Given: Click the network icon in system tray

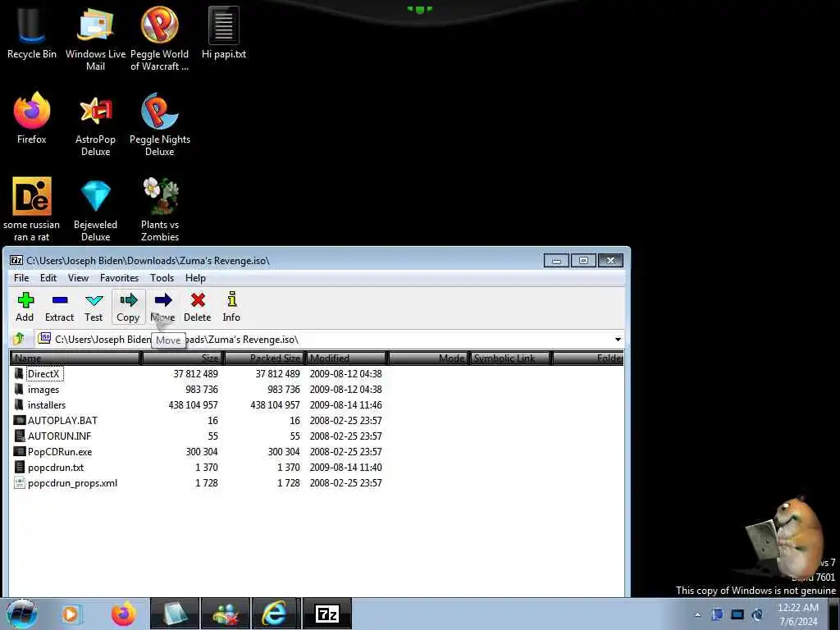Looking at the screenshot, I should [737, 614].
